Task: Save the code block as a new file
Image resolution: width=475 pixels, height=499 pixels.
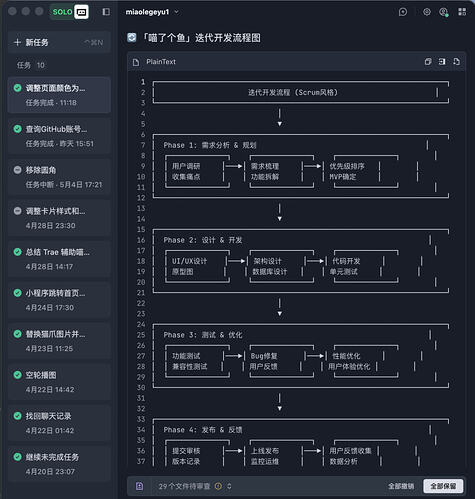Action: (457, 62)
